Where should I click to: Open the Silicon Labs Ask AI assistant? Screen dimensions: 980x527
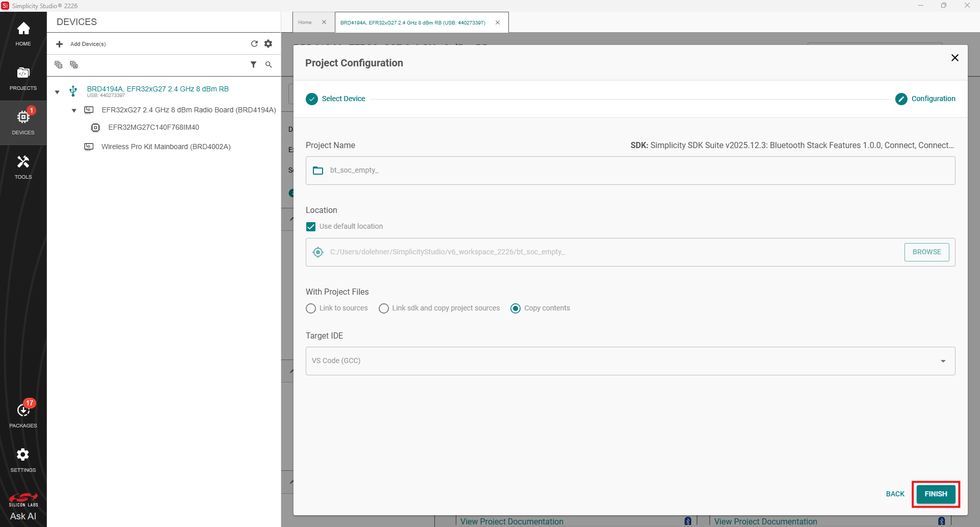[23, 507]
